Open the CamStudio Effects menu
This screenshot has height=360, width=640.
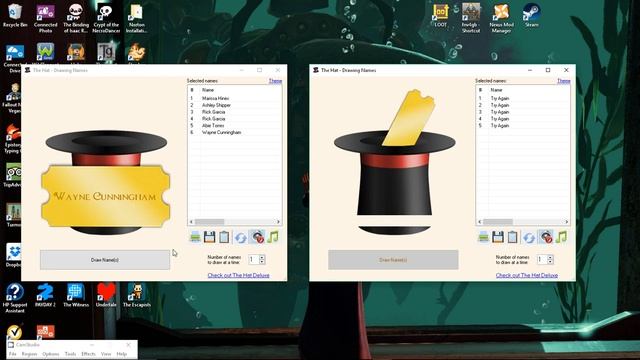pyautogui.click(x=88, y=354)
